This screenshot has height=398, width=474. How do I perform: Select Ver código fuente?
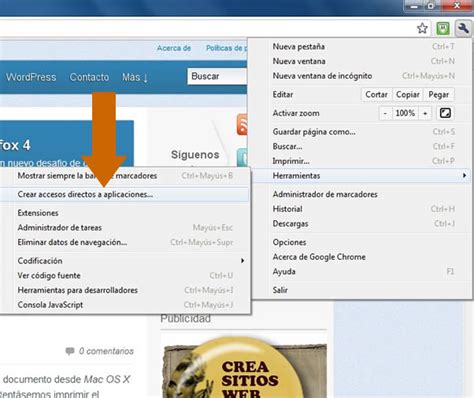click(x=124, y=276)
